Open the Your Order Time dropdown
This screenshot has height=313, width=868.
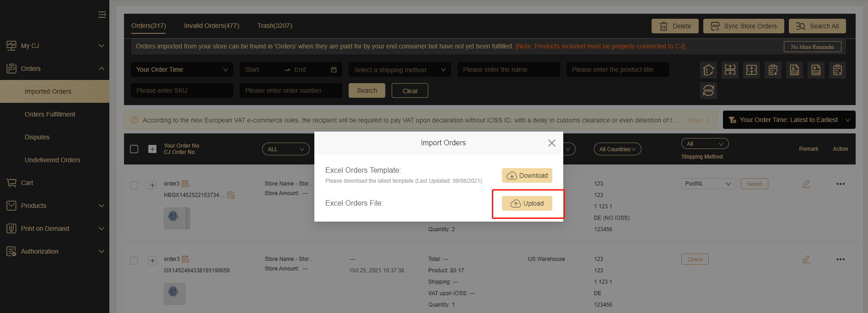pos(182,69)
